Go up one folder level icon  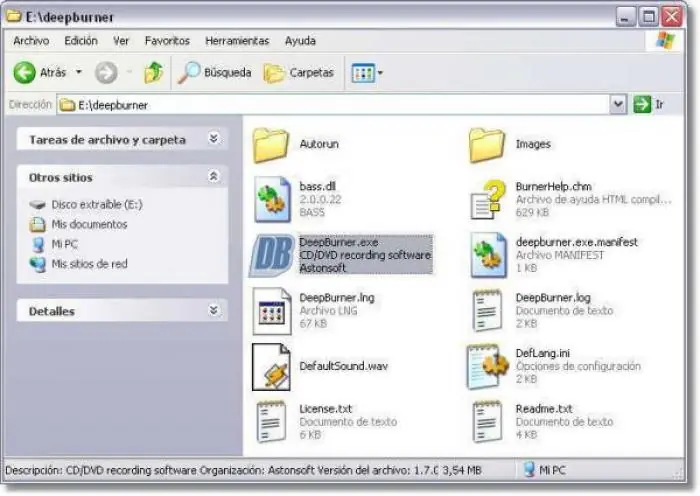154,72
